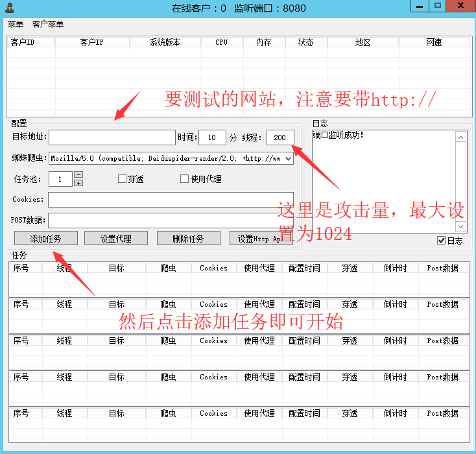Image resolution: width=476 pixels, height=454 pixels.
Task: Minimize the window
Action: [x=420, y=6]
